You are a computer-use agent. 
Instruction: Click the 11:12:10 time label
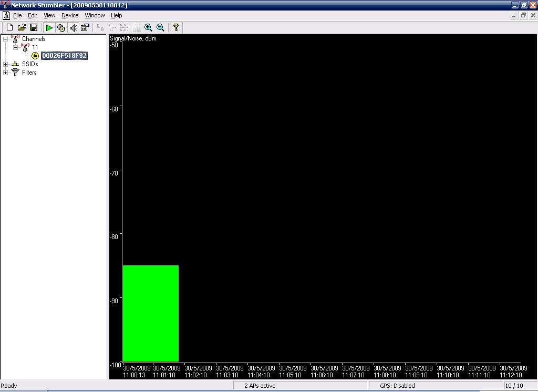click(511, 375)
